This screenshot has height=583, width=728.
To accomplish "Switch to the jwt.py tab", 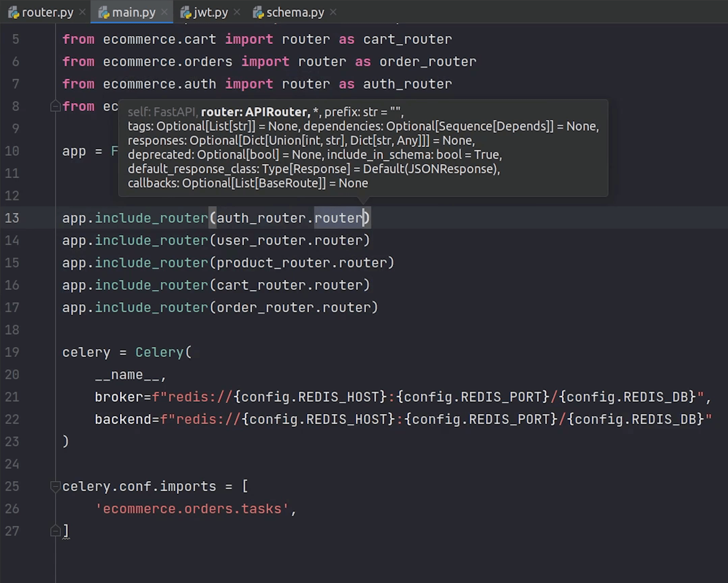I will click(210, 13).
